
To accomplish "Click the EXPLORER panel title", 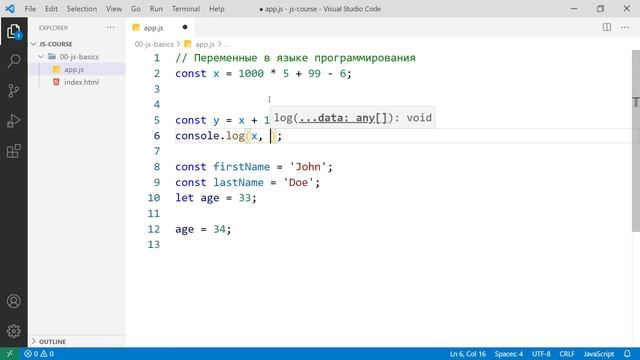I will tap(53, 28).
